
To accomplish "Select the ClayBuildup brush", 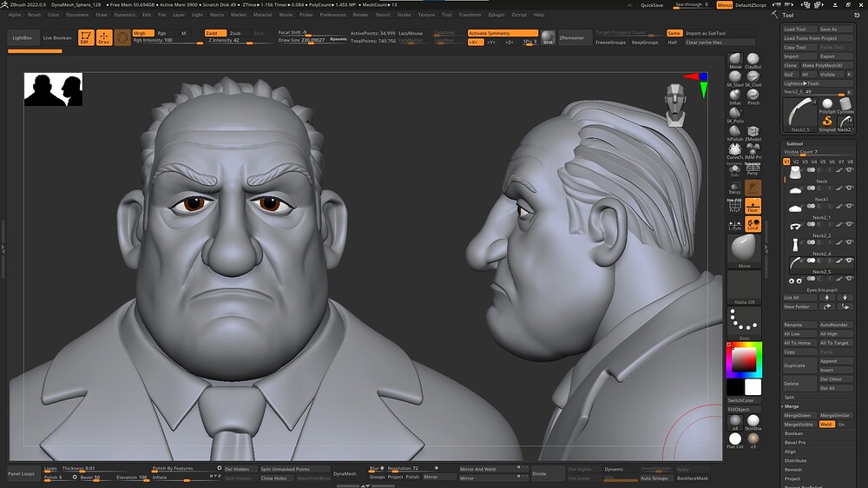I will pos(753,60).
